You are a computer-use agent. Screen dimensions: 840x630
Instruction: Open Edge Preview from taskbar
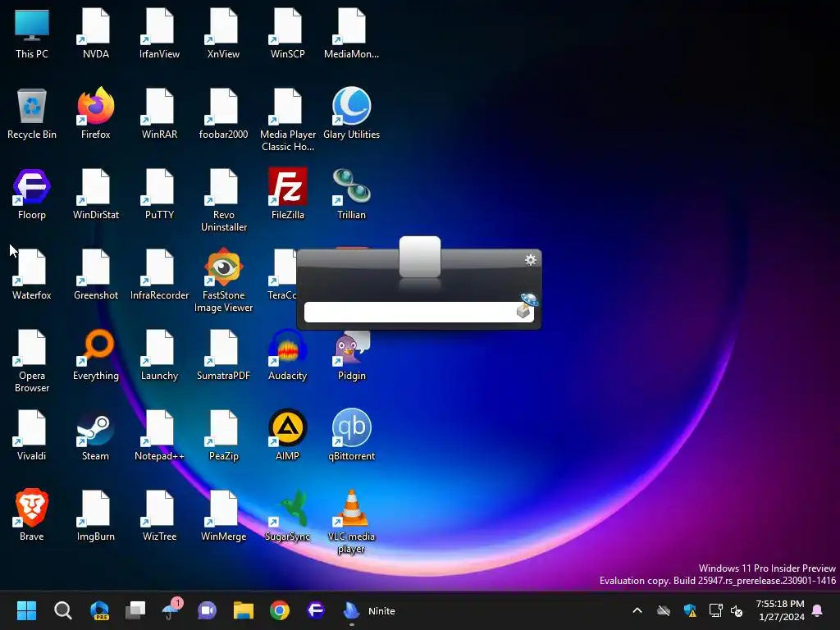[99, 610]
